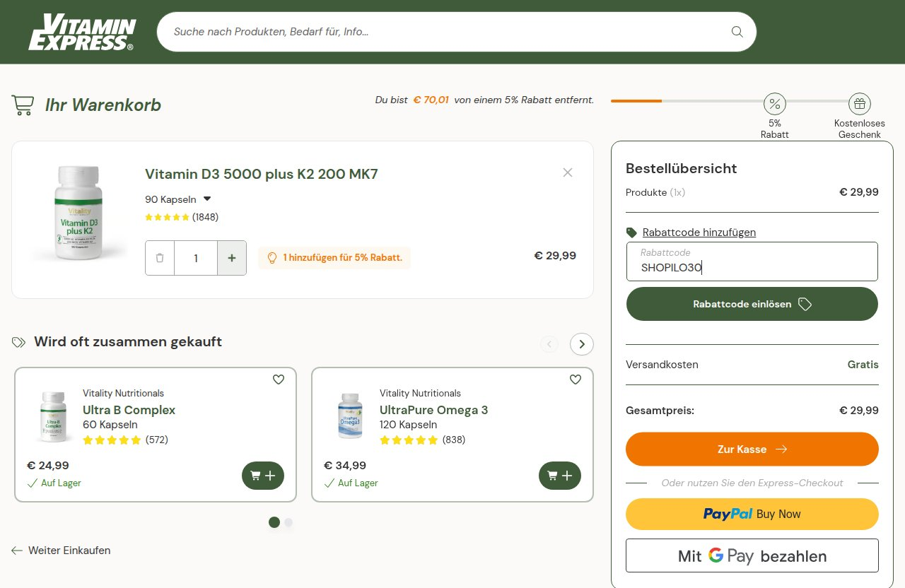Image resolution: width=905 pixels, height=588 pixels.
Task: Click the Vitamin Express logo
Action: [x=82, y=33]
